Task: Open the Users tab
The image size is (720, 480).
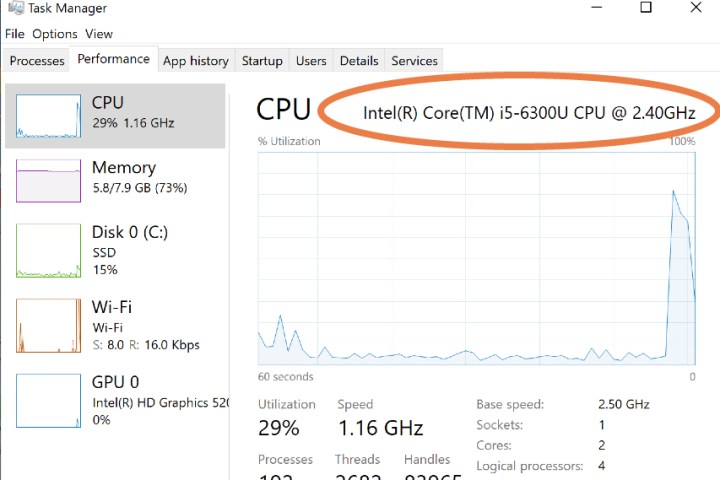Action: coord(311,61)
